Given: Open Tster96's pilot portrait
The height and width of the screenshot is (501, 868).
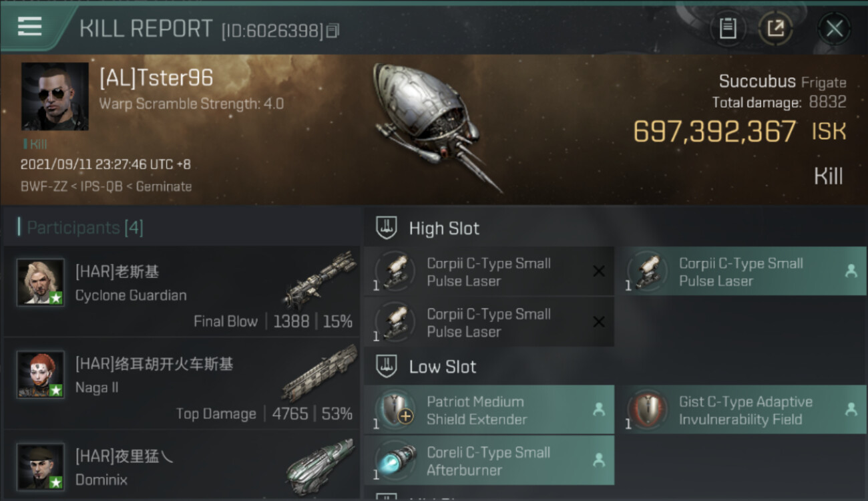Looking at the screenshot, I should (x=55, y=96).
